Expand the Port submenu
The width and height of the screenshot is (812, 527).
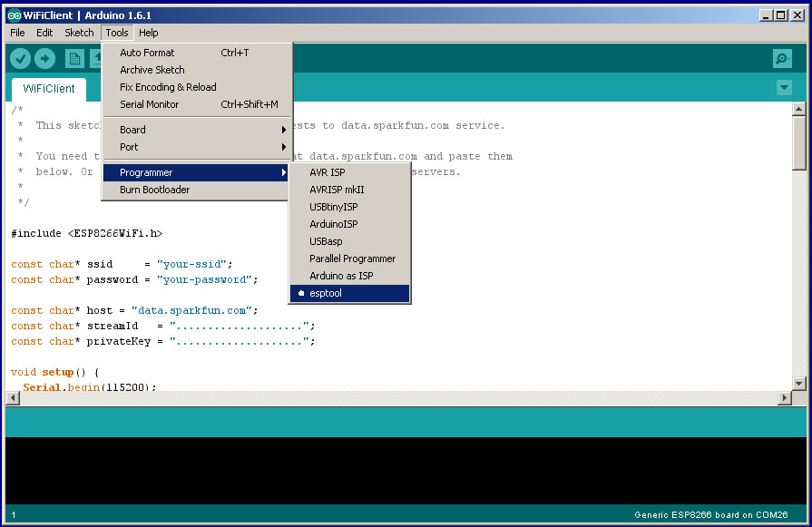196,147
